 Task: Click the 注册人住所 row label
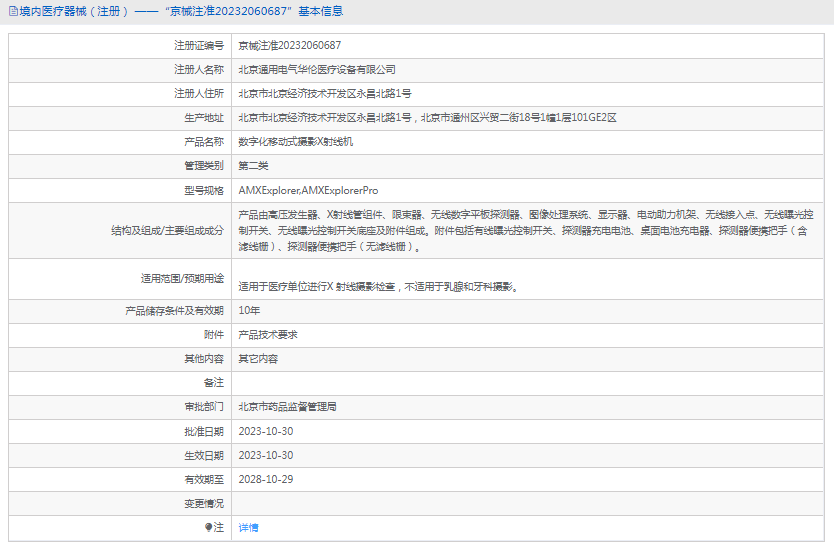199,94
